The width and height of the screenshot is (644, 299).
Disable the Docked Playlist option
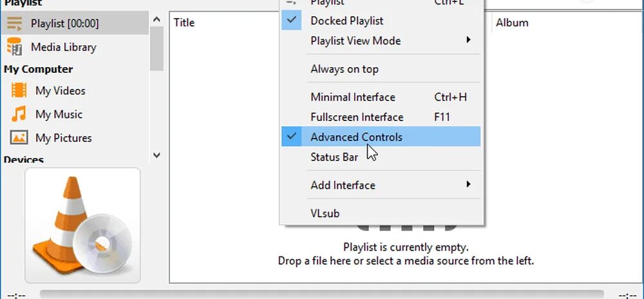click(x=346, y=21)
